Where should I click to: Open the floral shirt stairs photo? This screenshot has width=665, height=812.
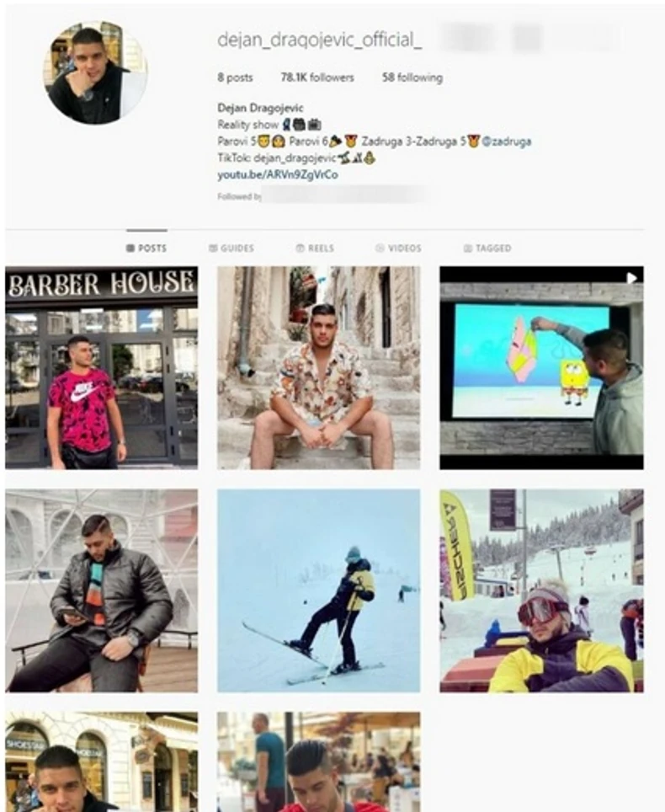[x=319, y=368]
